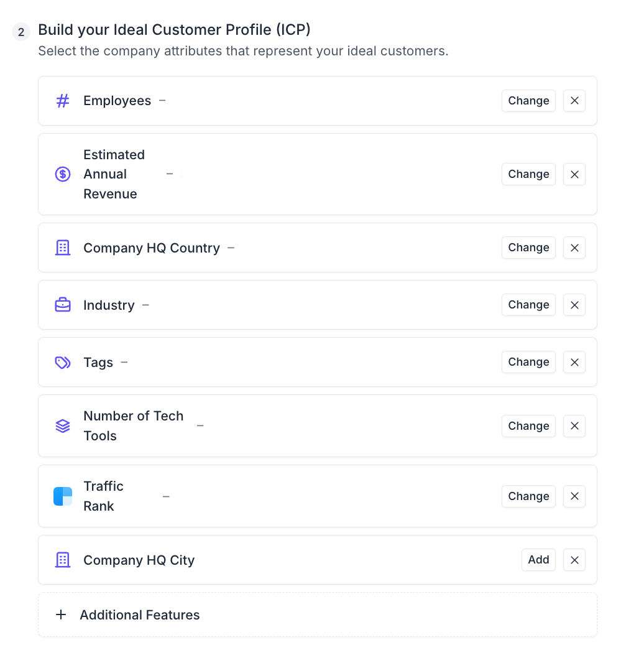Click the dollar icon for Estimated Annual Revenue
Screen dimensions: 644x663
point(63,174)
